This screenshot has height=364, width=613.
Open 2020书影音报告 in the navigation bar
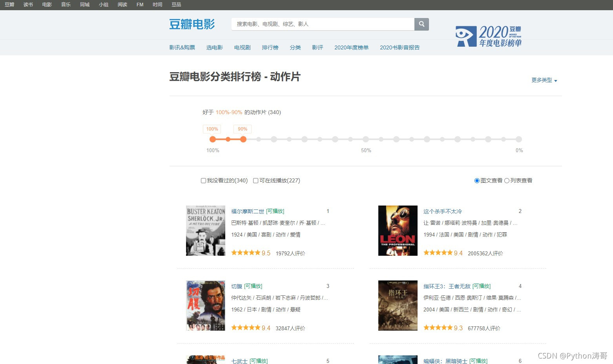[x=400, y=47]
